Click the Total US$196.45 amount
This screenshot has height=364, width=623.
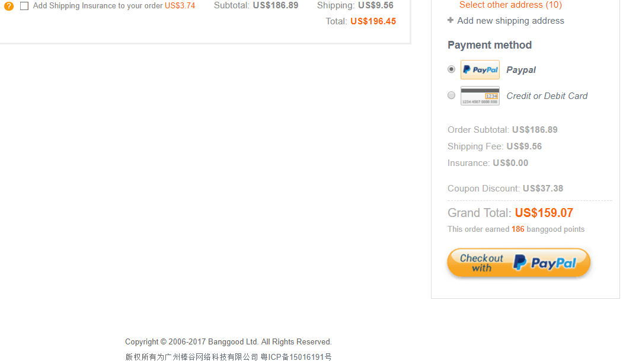click(373, 21)
